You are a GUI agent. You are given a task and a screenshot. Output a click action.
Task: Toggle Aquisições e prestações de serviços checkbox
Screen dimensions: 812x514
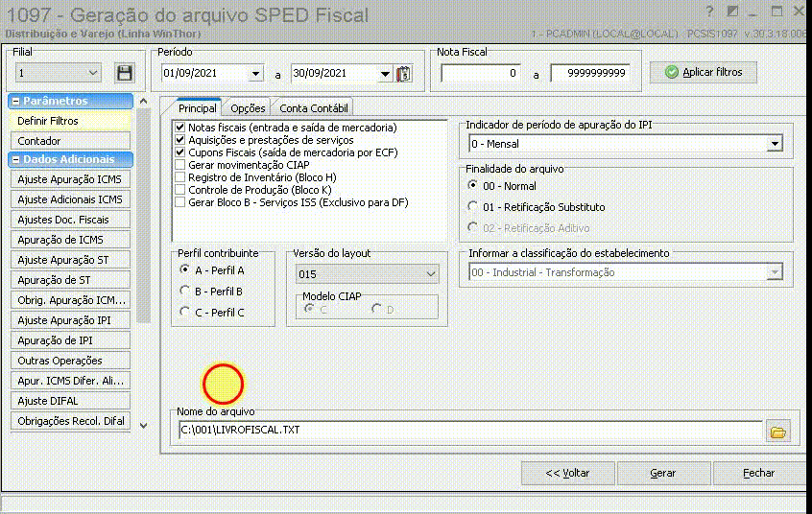(x=179, y=140)
